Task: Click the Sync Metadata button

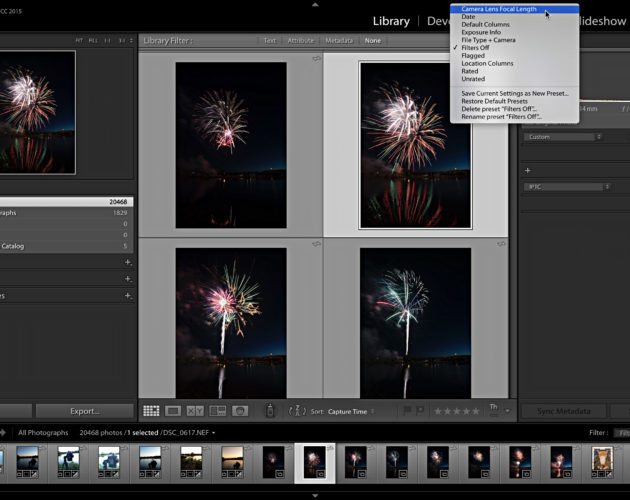Action: [x=563, y=411]
